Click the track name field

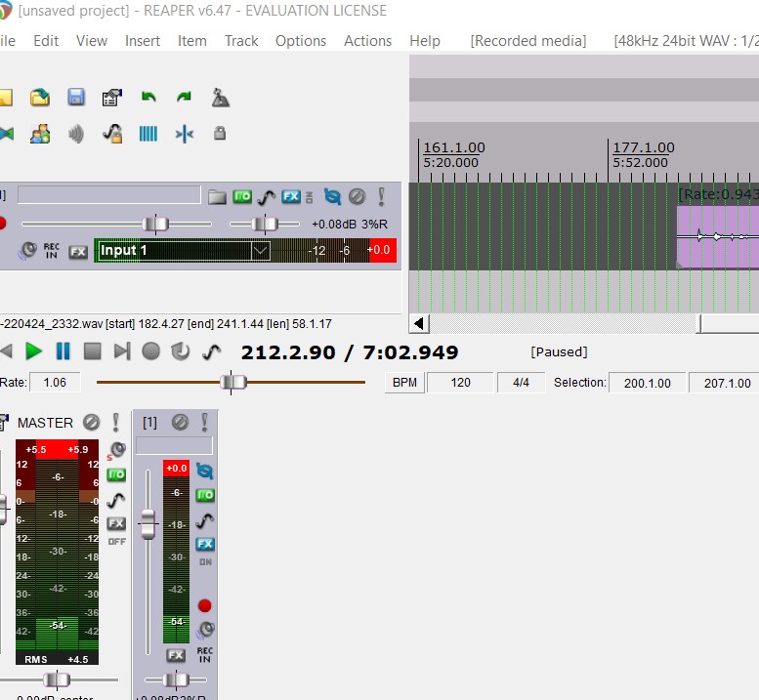tap(108, 195)
